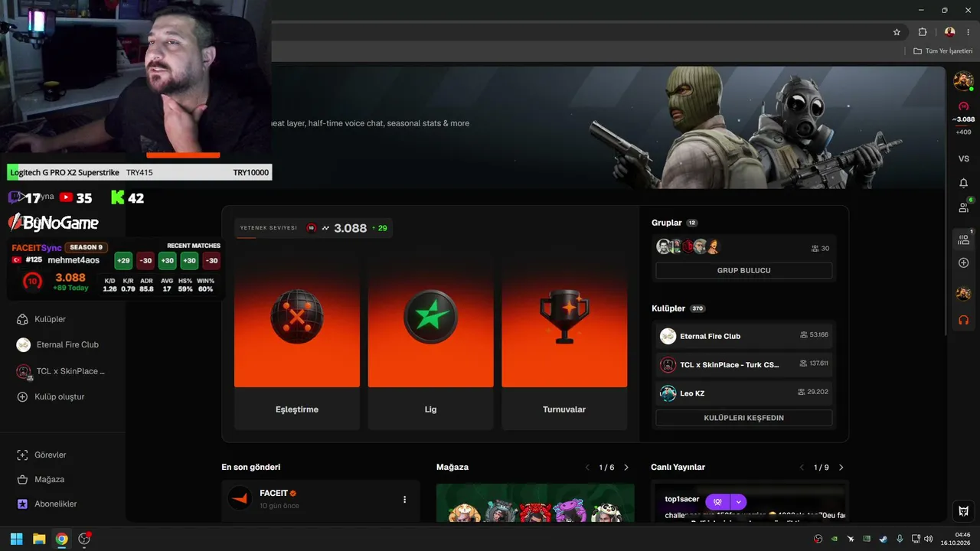Open Eternal Fire Club row in Kulüpler panel
The image size is (980, 551).
pos(743,336)
